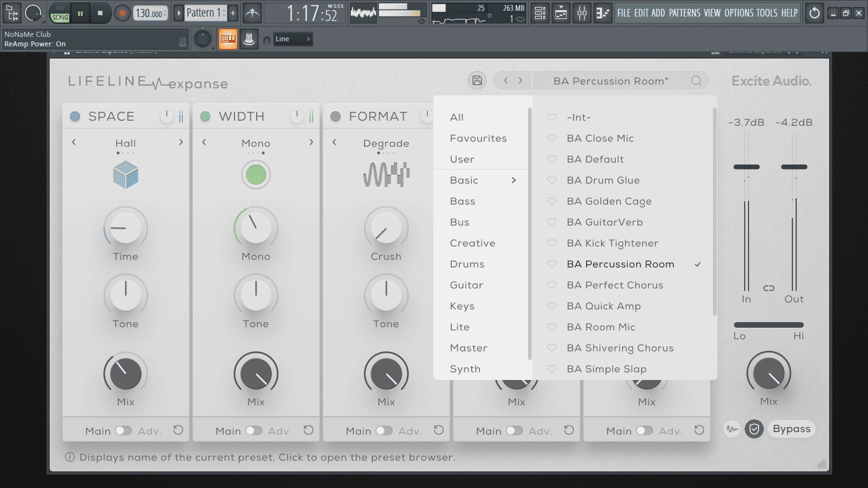Open the Pattern 1 selector dropdown

pos(205,13)
